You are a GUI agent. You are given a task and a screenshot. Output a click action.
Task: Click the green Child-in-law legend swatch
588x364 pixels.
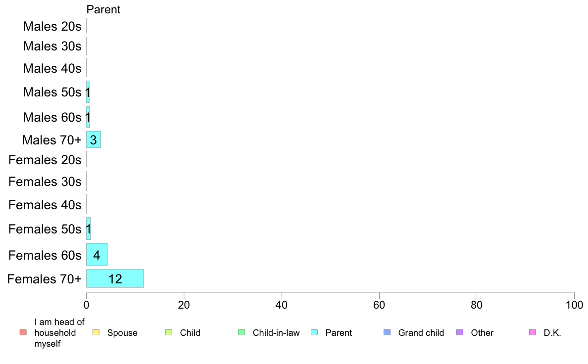(242, 332)
